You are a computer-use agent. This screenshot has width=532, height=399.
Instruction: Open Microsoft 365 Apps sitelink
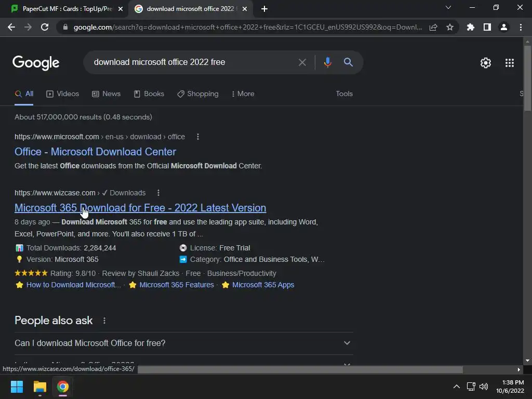pos(263,285)
